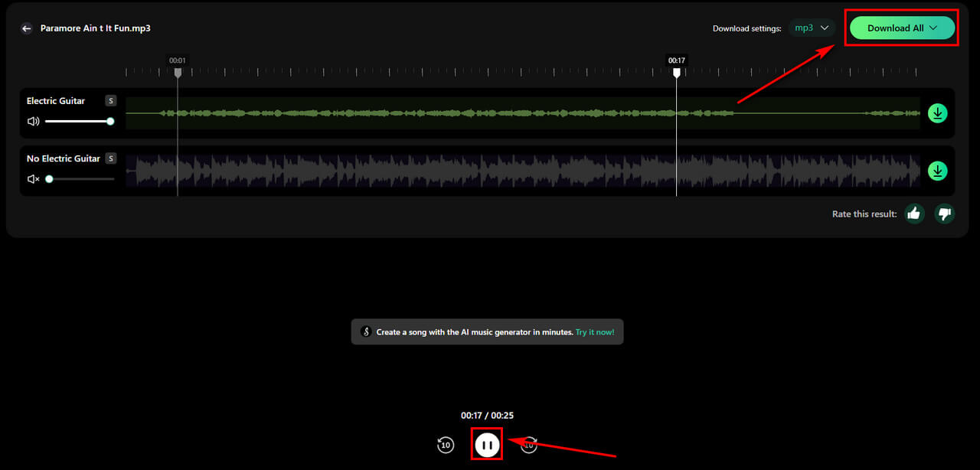
Task: Pause the audio playback
Action: click(x=487, y=445)
